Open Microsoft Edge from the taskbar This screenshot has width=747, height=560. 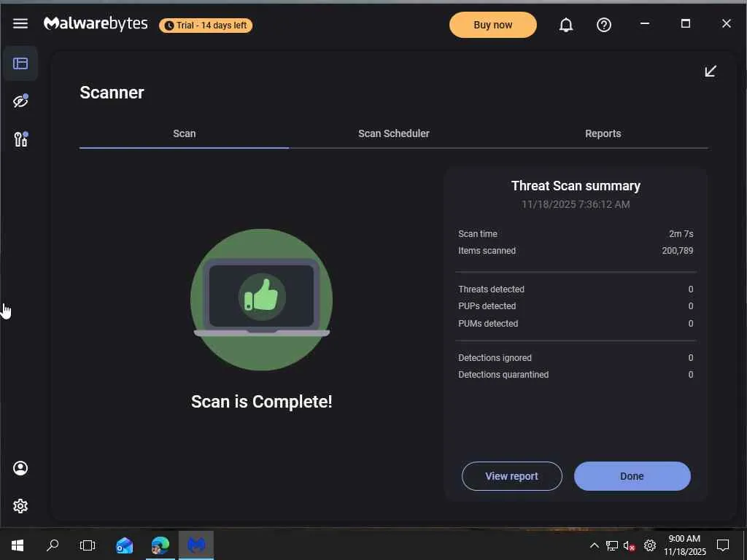click(160, 545)
